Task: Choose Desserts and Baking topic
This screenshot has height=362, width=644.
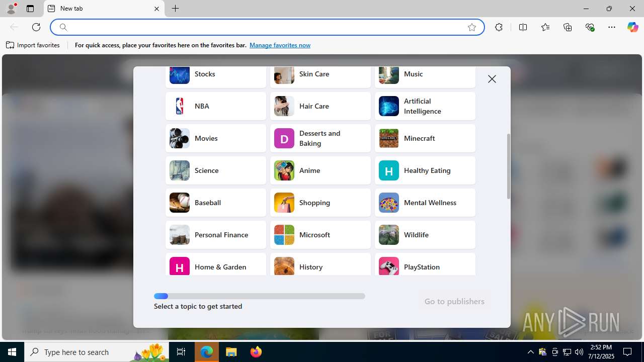Action: 320,138
